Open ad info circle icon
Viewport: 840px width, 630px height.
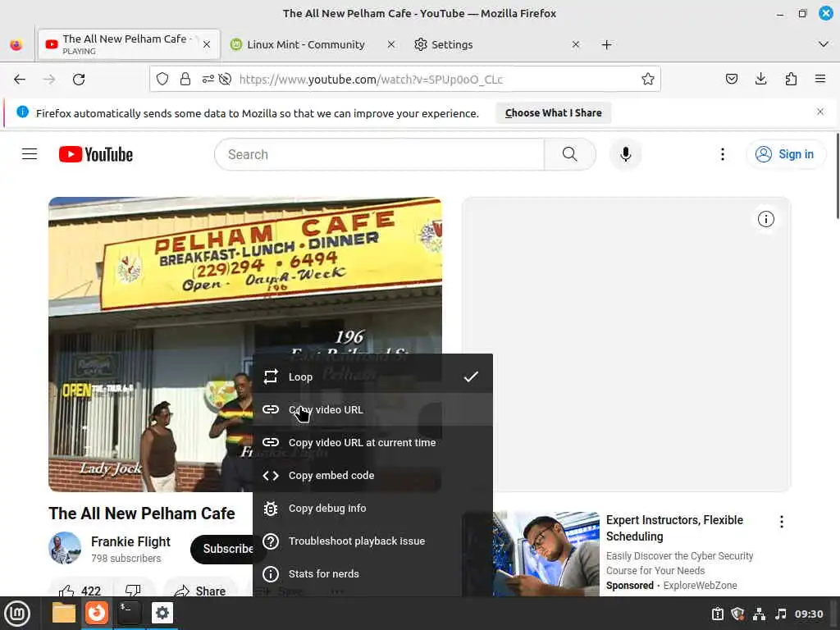(x=766, y=218)
